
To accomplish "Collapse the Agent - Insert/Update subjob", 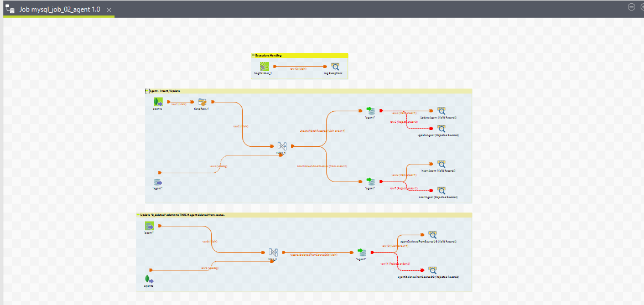I will coord(147,91).
